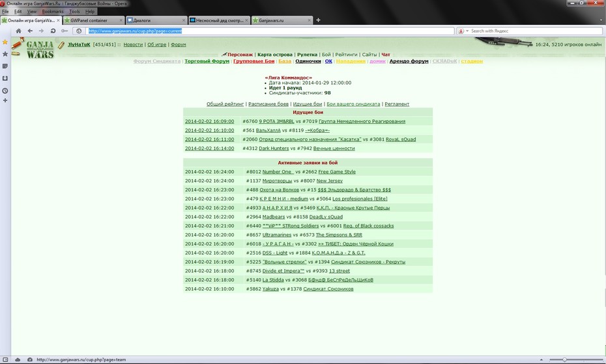The image size is (606, 364).
Task: Expand the status bar view options arrow
Action: [541, 359]
